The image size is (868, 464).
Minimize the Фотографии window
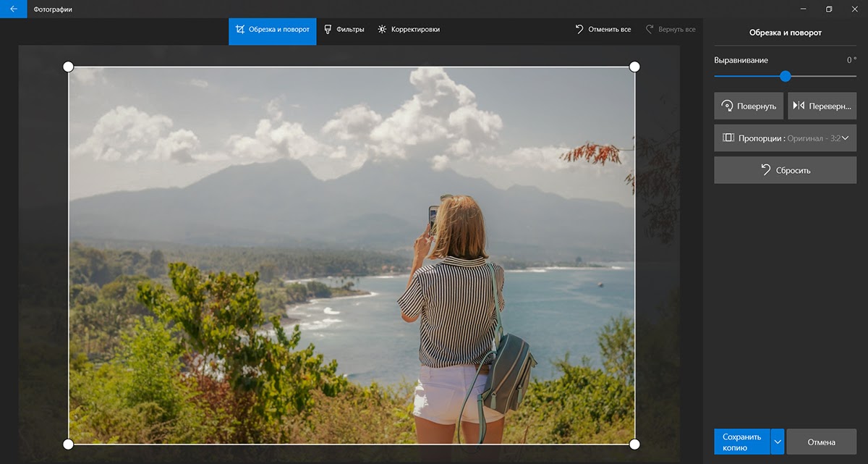point(803,9)
